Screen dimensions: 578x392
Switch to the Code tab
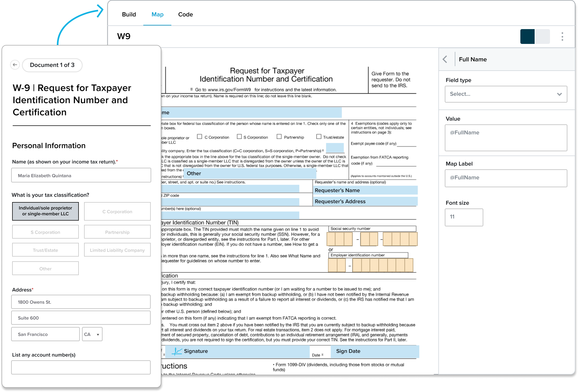[x=186, y=15]
